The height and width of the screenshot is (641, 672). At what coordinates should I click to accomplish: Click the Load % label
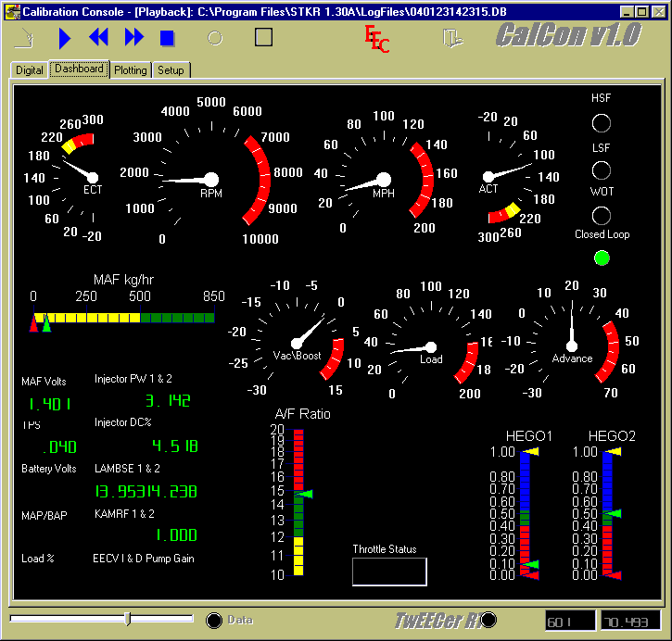[38, 559]
